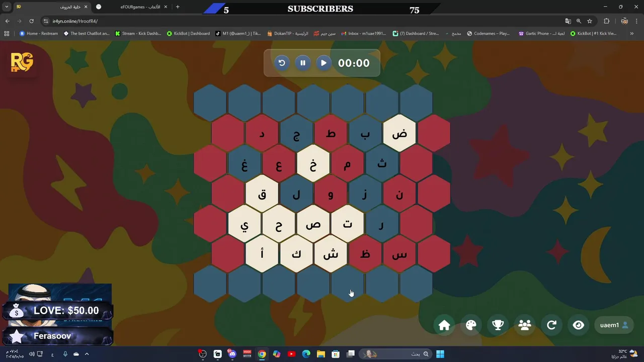The height and width of the screenshot is (362, 644).
Task: Select the hexagon with letter م
Action: (348, 164)
